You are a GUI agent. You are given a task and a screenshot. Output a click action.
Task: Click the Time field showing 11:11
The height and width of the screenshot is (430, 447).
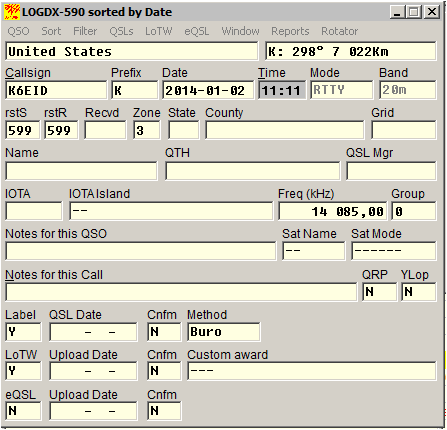(282, 90)
